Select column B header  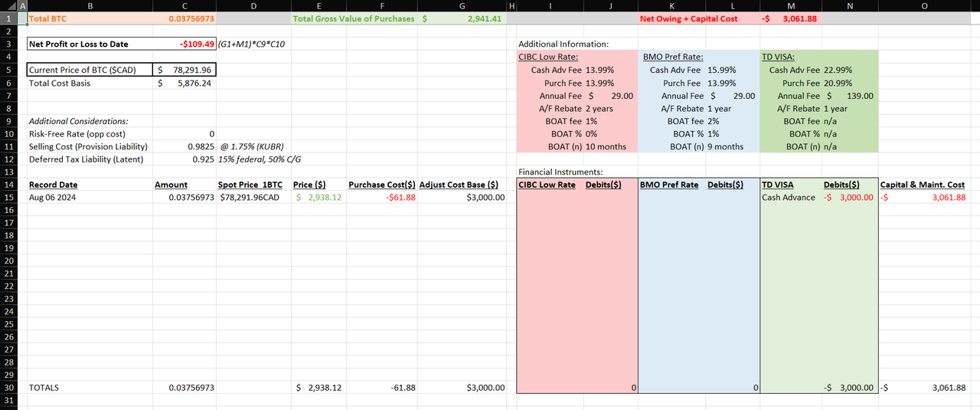pos(90,5)
